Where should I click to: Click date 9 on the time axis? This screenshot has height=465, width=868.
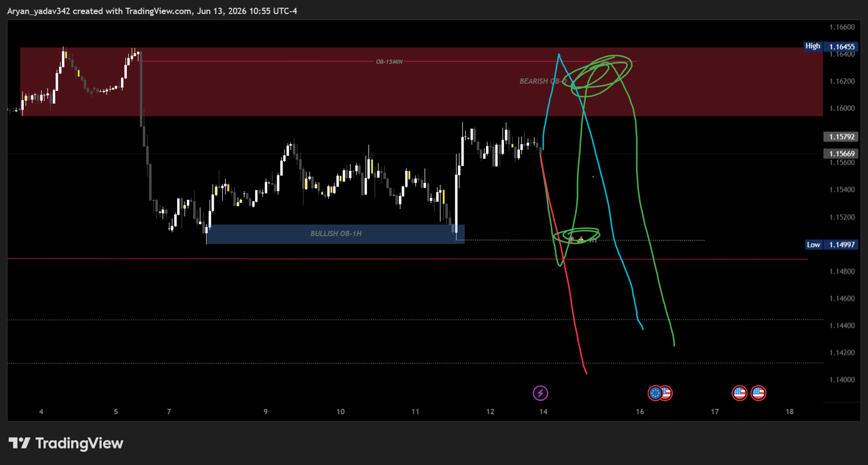click(266, 412)
